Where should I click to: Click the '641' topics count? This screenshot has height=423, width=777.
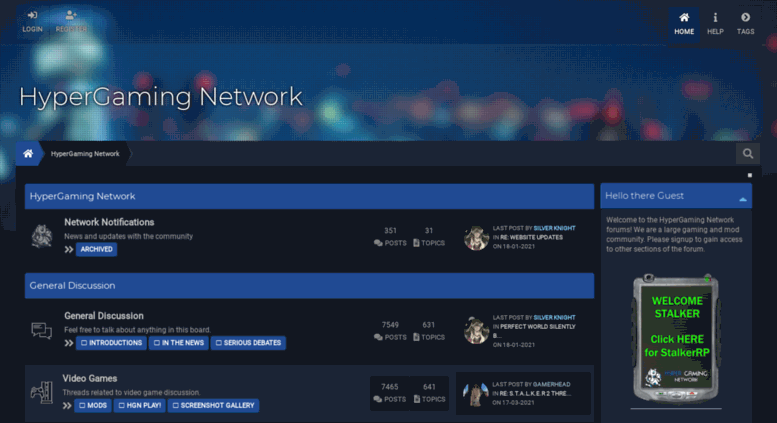pos(429,387)
